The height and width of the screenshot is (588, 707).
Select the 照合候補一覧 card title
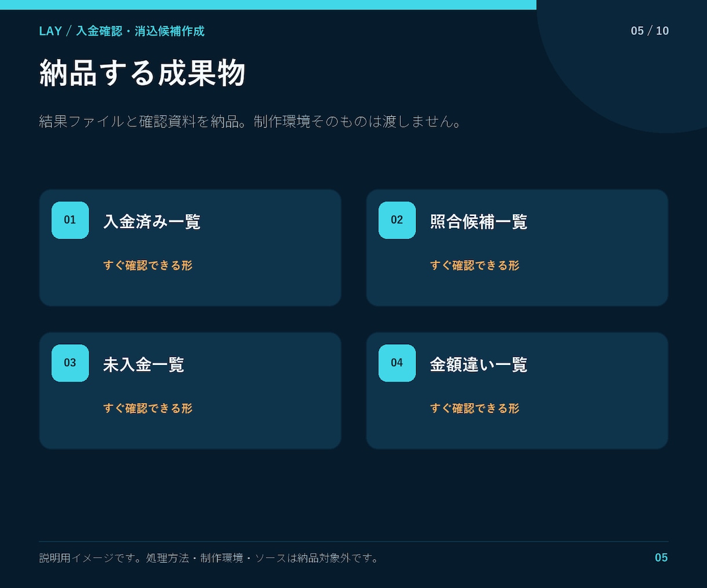(479, 222)
